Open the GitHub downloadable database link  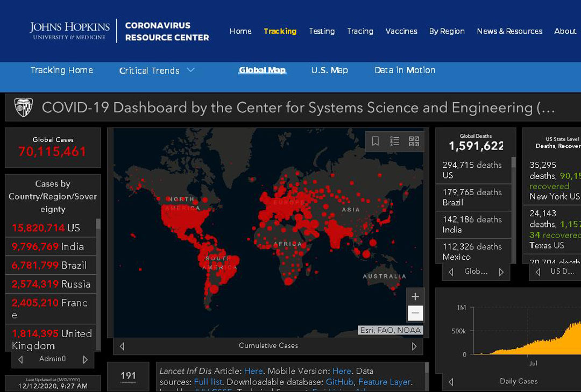pos(339,382)
